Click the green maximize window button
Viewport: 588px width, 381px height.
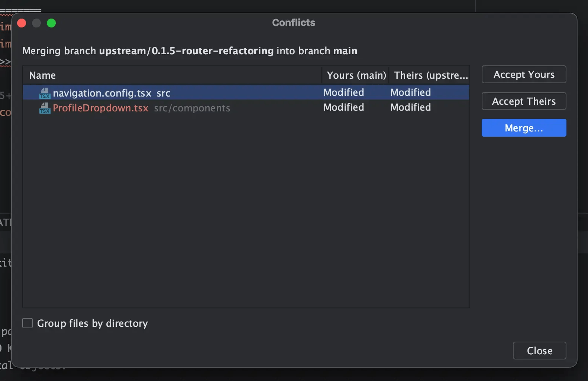[51, 23]
